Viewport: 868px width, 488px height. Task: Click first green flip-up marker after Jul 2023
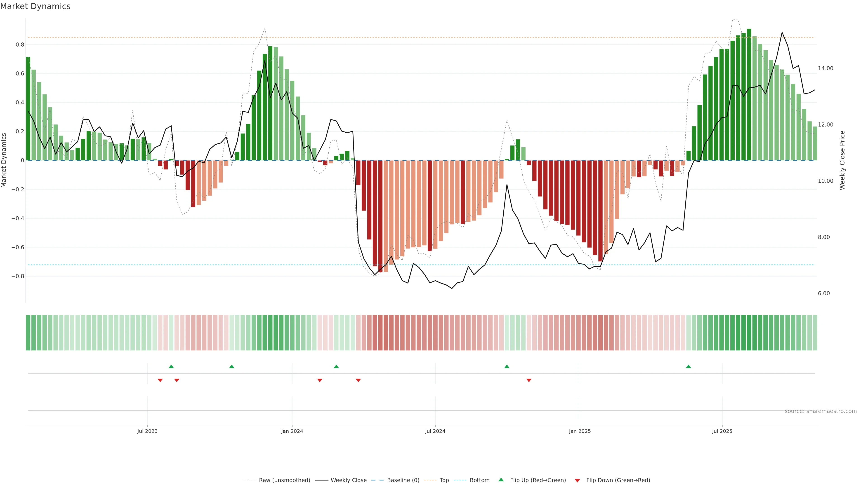point(171,366)
